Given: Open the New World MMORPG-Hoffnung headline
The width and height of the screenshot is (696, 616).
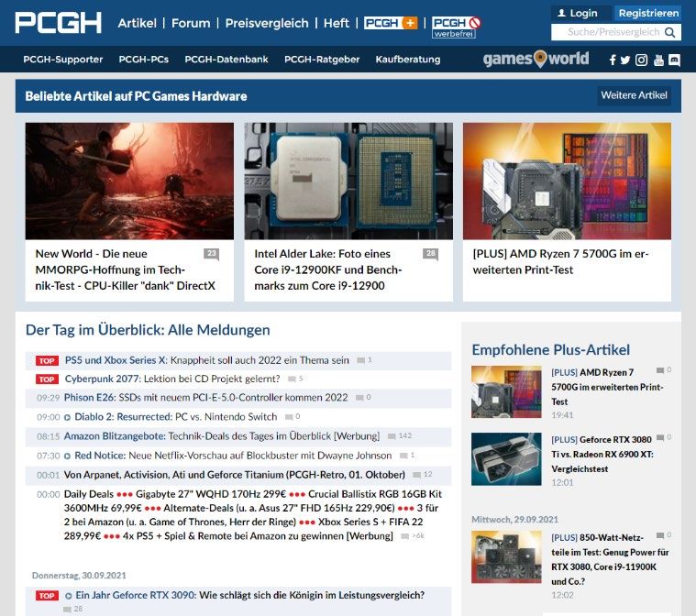Looking at the screenshot, I should [x=126, y=269].
